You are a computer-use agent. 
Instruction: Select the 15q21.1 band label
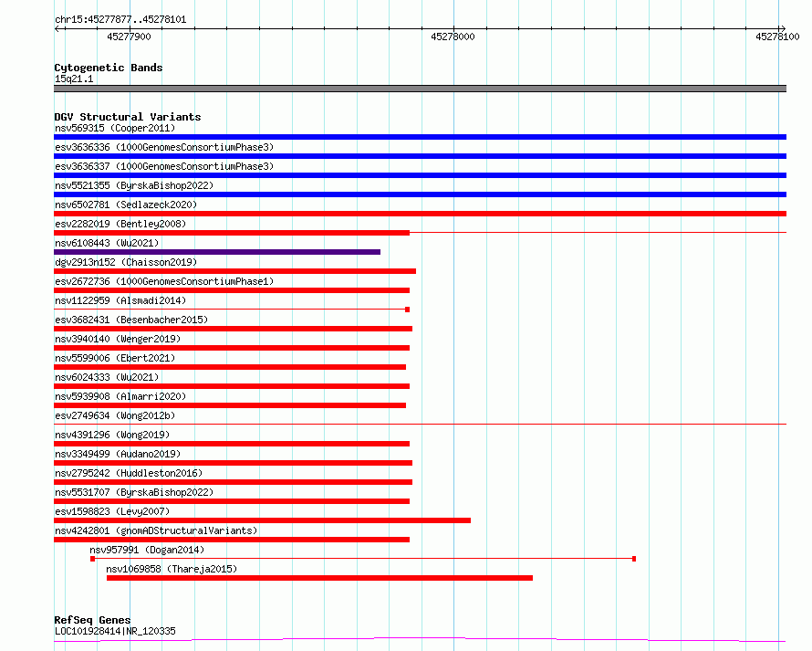click(74, 79)
